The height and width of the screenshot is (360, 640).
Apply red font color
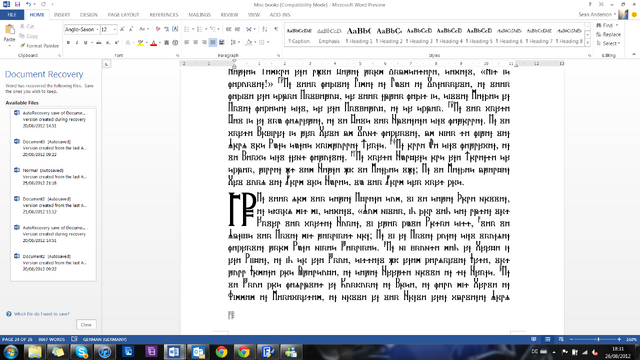(153, 42)
